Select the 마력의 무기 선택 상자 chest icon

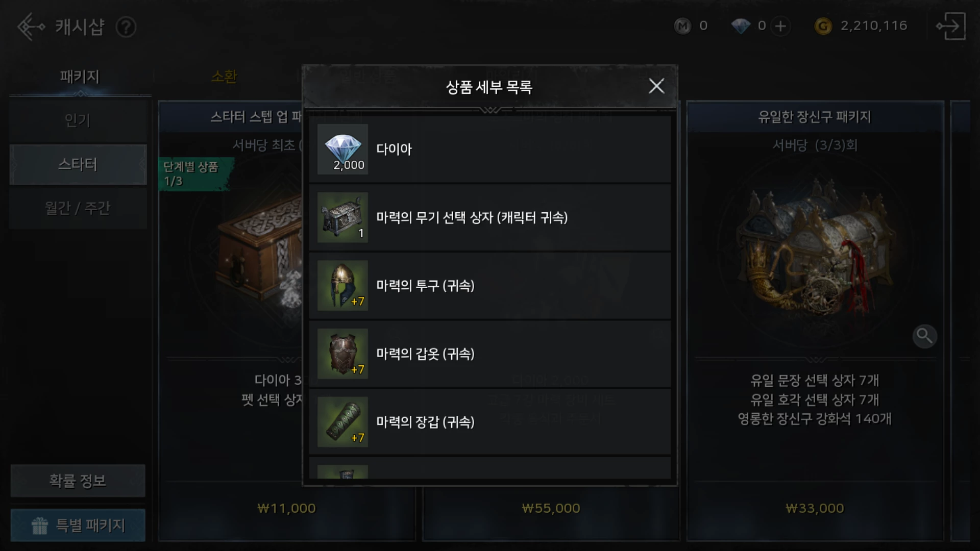tap(342, 217)
